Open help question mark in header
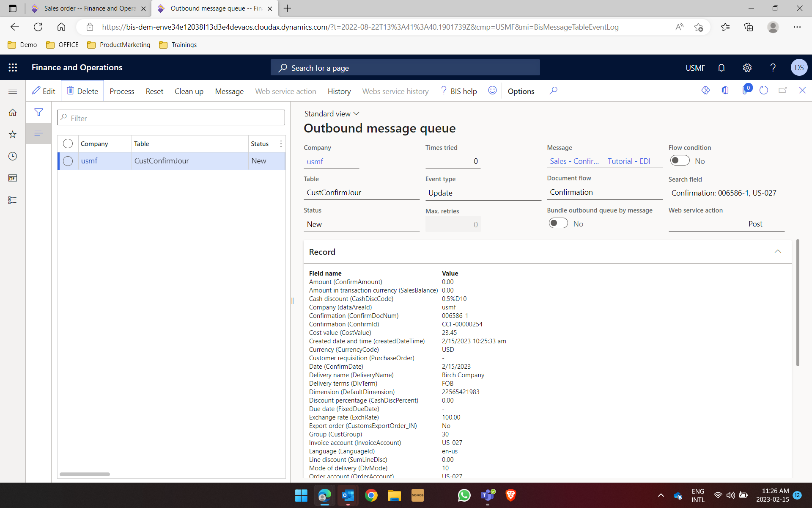 (773, 68)
